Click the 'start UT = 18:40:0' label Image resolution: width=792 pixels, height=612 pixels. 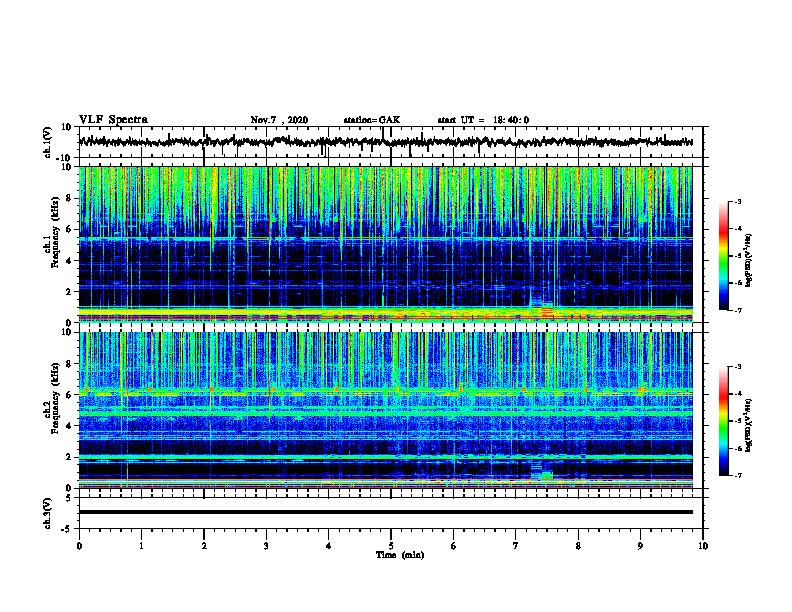pos(483,120)
